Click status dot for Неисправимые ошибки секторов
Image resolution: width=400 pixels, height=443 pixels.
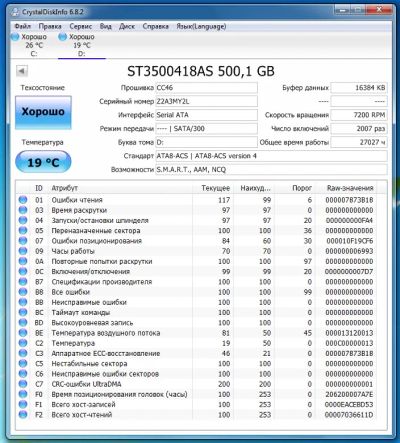pyautogui.click(x=23, y=374)
